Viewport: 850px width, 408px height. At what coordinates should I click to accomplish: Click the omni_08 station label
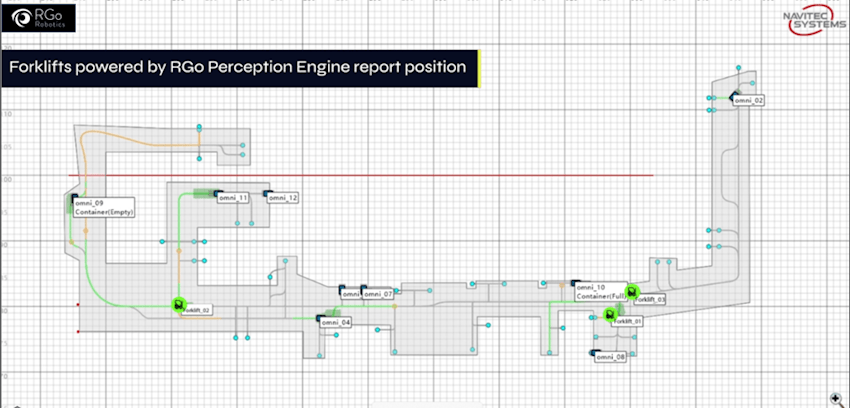610,356
